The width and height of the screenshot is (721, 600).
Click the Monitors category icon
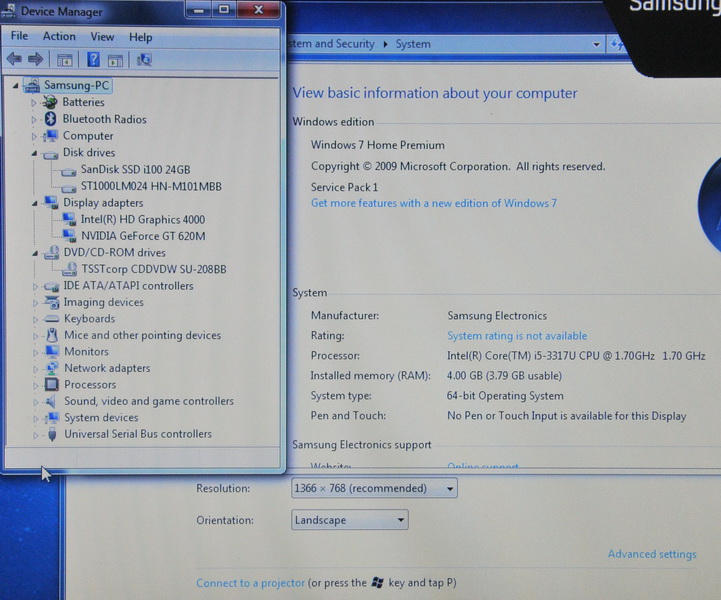[x=52, y=352]
